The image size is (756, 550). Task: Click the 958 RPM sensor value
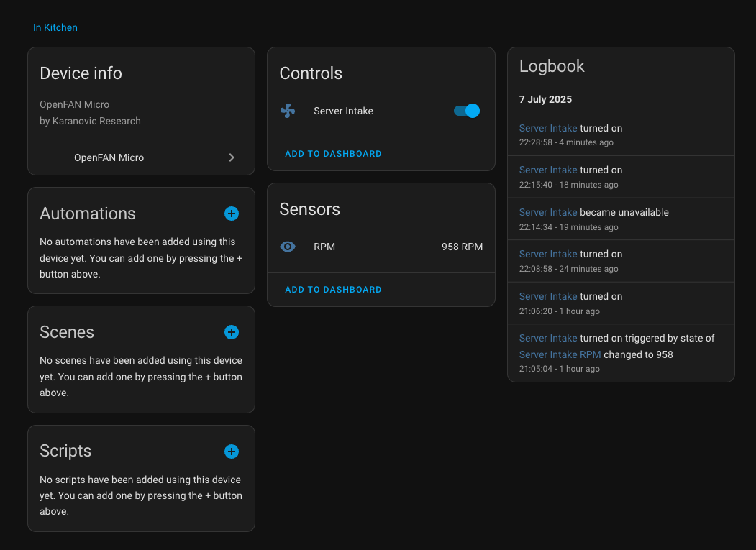pyautogui.click(x=462, y=247)
